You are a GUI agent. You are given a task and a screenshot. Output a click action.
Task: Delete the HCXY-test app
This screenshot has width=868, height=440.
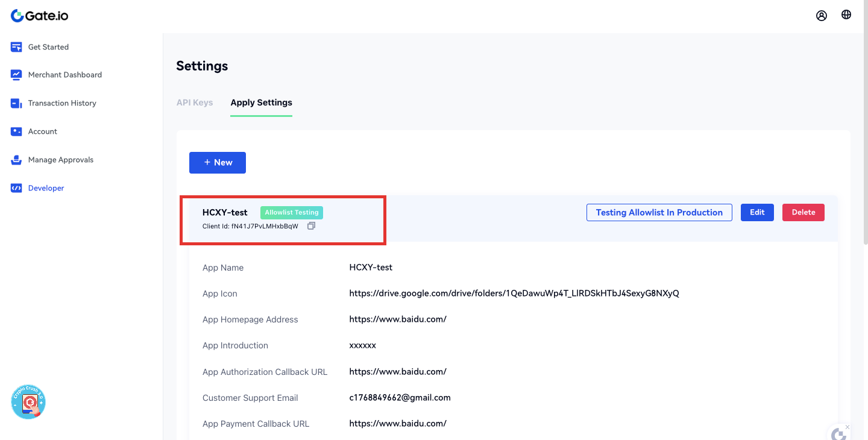pos(803,212)
